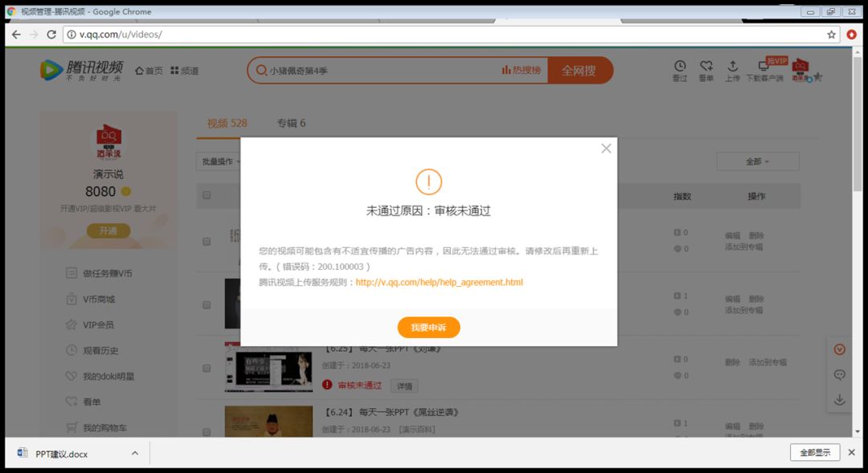The width and height of the screenshot is (868, 473).
Task: Open the 频道 channels grid menu
Action: (x=184, y=71)
